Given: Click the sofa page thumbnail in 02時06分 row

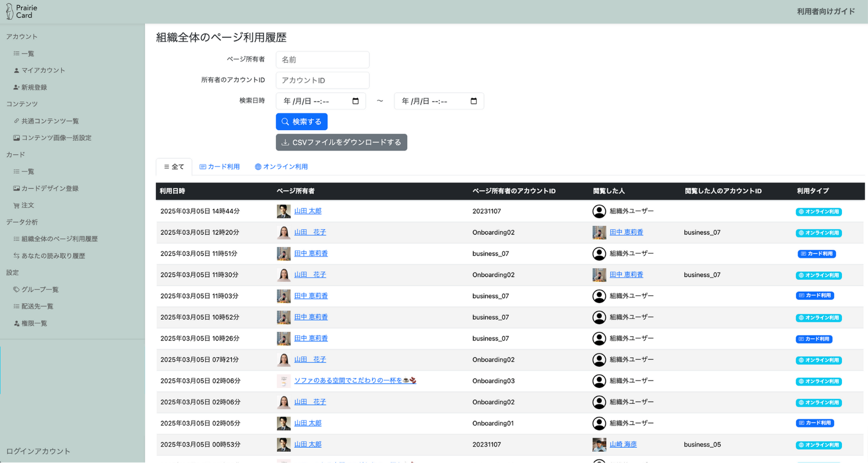Looking at the screenshot, I should [x=284, y=381].
